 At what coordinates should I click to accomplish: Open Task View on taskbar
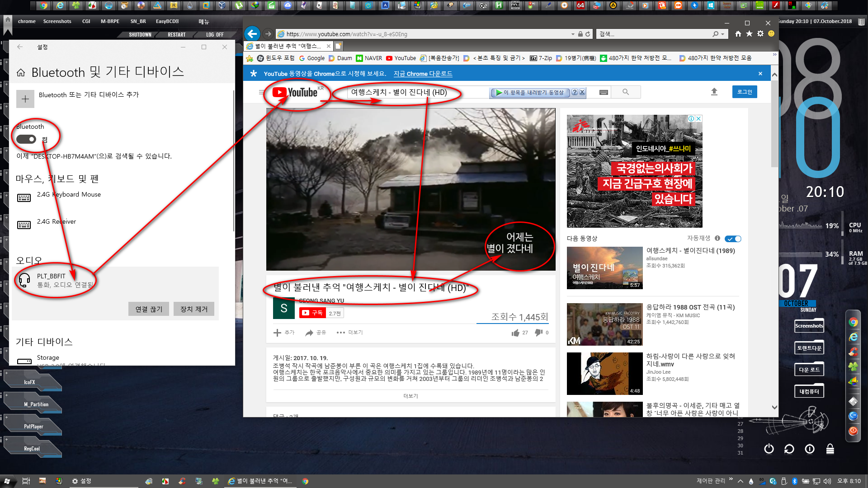[26, 481]
